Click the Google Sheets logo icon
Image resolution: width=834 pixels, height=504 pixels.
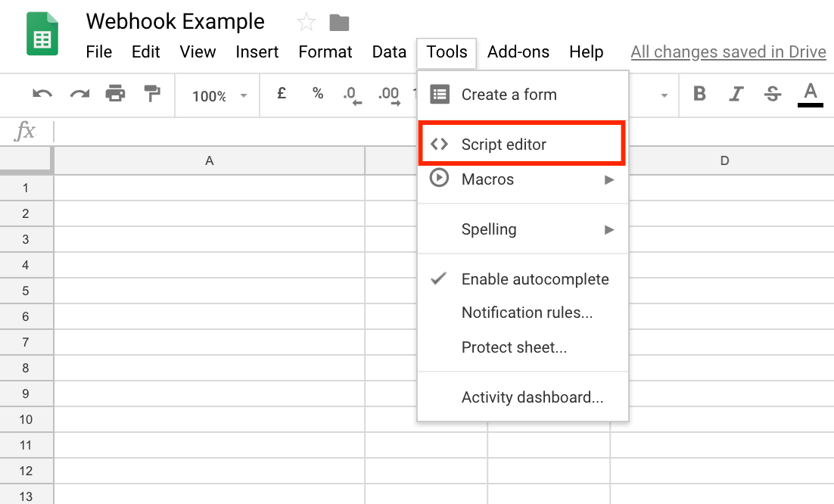[42, 33]
